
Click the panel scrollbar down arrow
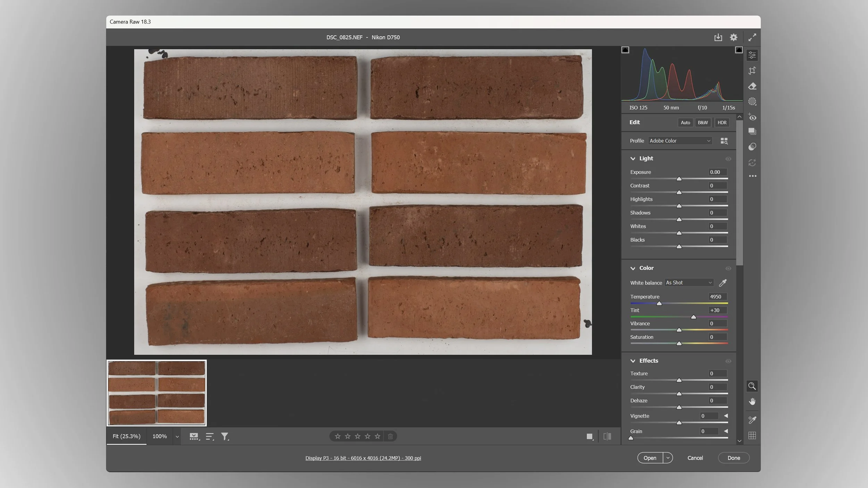739,441
